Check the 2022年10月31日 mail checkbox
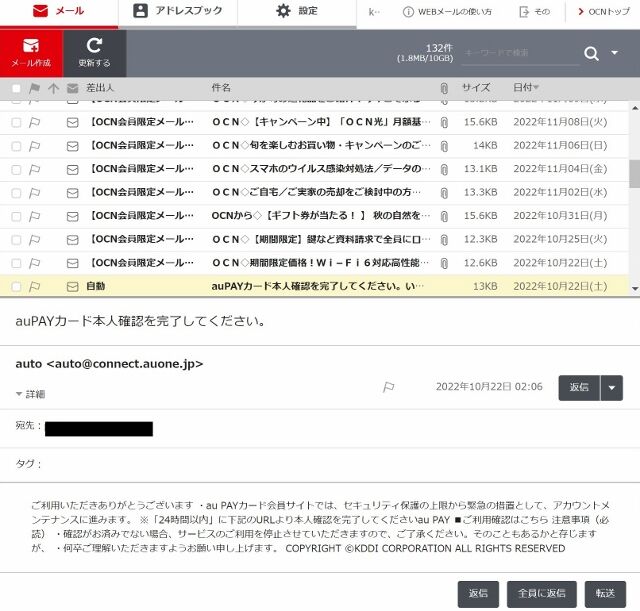 pyautogui.click(x=16, y=216)
